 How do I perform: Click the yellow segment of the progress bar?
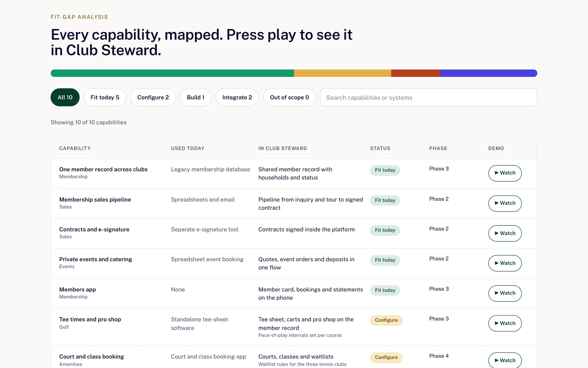click(343, 73)
